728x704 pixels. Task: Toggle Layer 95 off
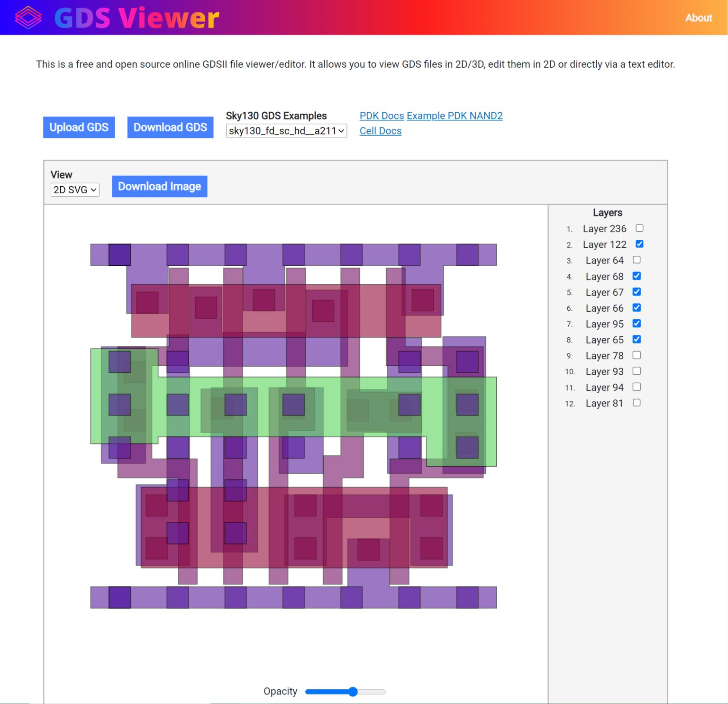637,324
